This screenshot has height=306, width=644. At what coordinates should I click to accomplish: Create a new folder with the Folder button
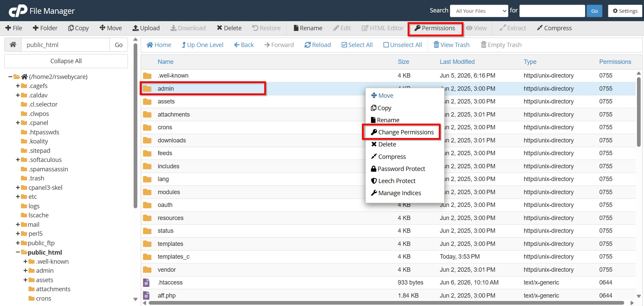(x=45, y=28)
